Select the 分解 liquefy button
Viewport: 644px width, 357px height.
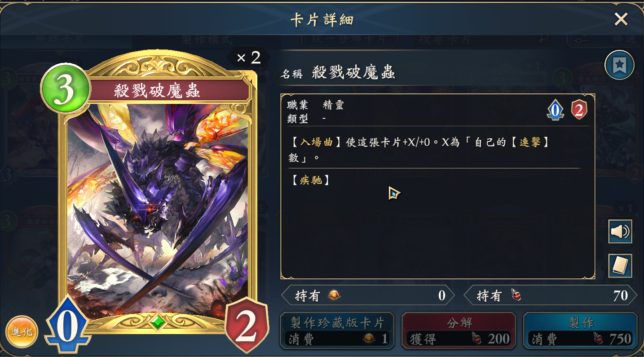pos(459,331)
